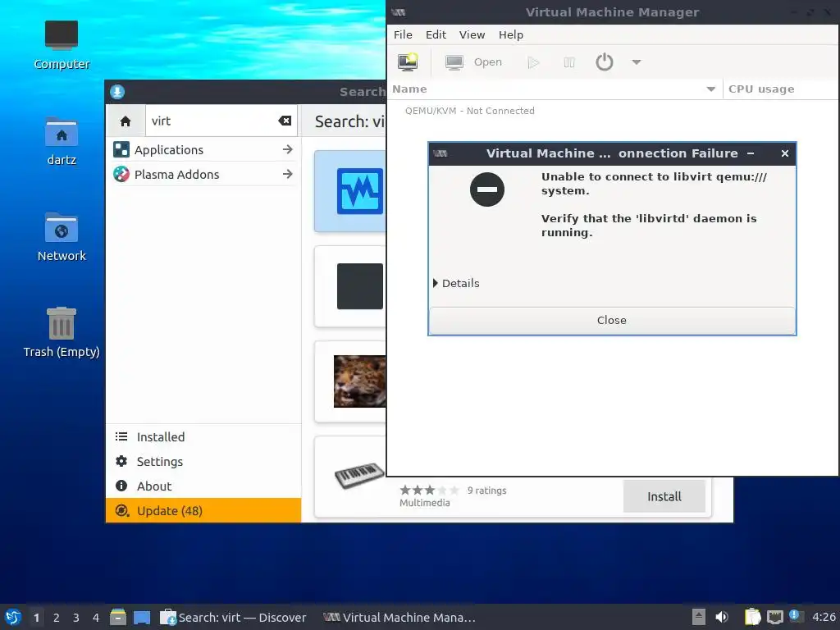Click the volume speaker icon in the system tray
Image resolution: width=840 pixels, height=630 pixels.
pyautogui.click(x=722, y=617)
